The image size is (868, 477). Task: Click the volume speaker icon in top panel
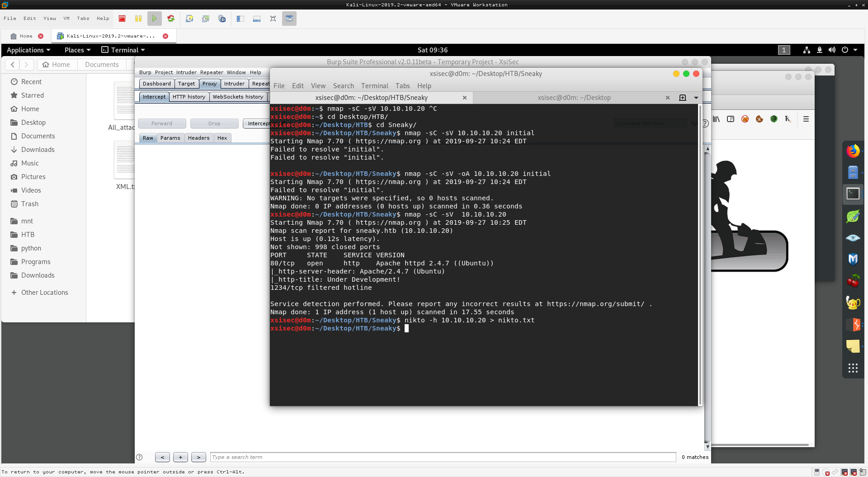[832, 50]
